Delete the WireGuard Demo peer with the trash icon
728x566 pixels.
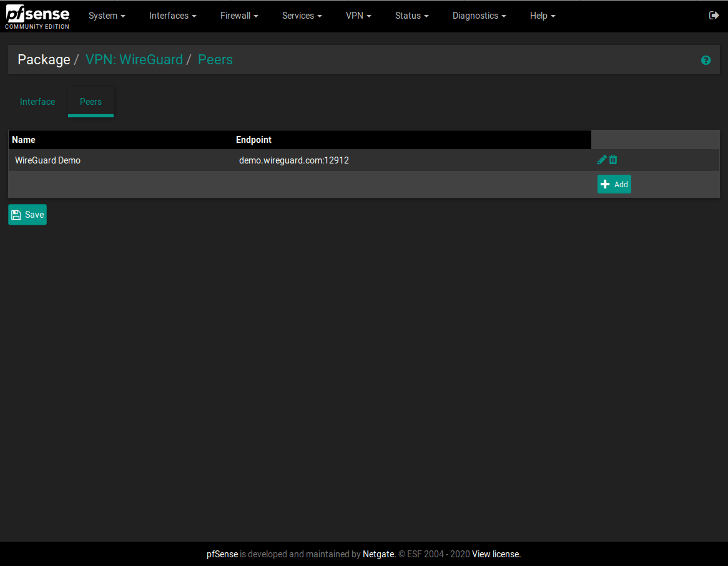613,160
